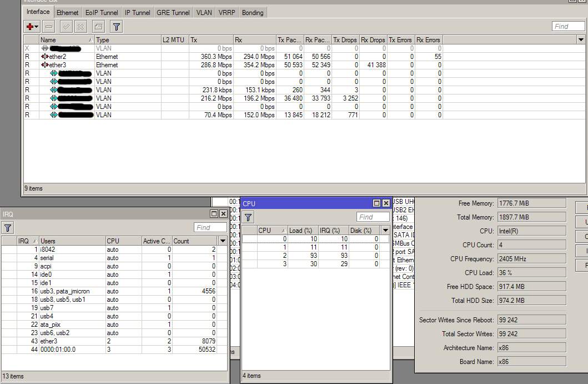Click the X Disable interface button
588x384 pixels.
coord(81,26)
